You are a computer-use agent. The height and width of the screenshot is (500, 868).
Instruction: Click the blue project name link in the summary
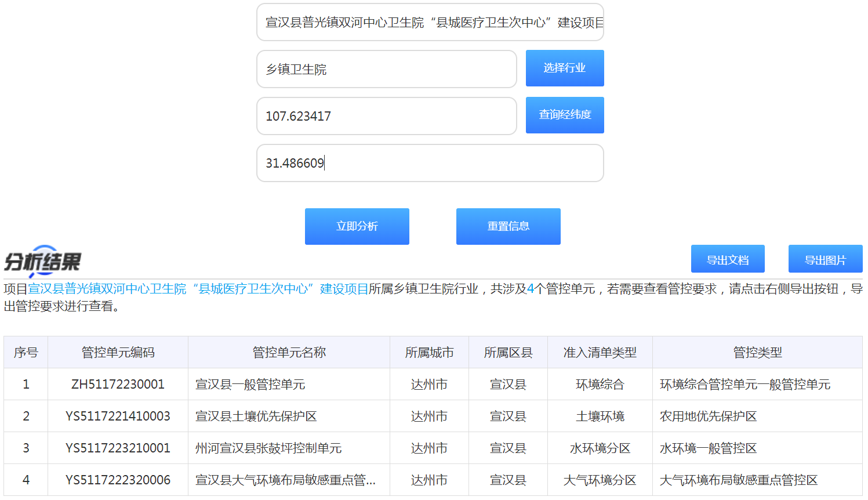click(198, 288)
